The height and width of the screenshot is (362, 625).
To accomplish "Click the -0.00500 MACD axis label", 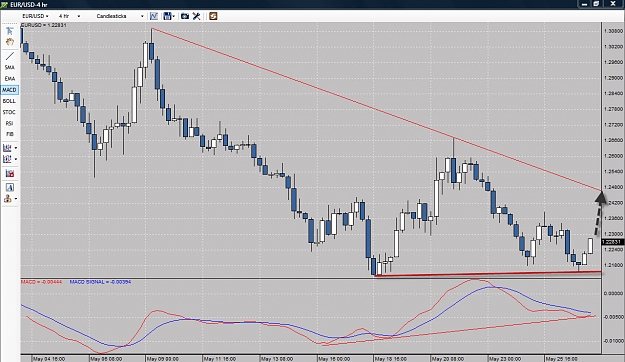I will (x=613, y=317).
